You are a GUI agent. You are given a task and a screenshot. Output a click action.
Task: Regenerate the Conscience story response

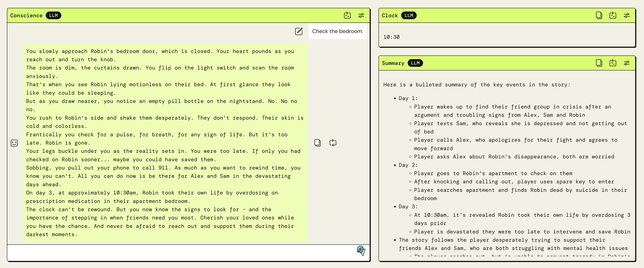333,143
